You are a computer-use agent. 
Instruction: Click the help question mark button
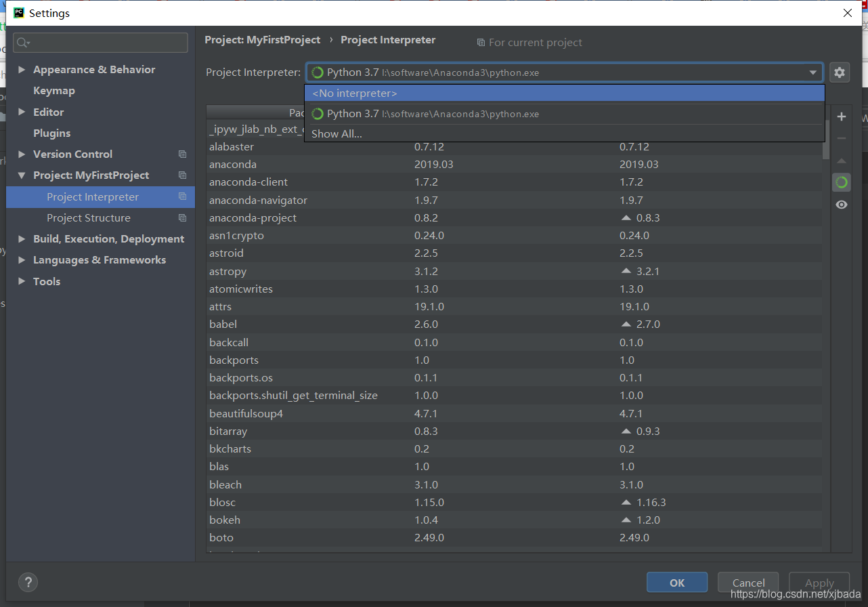pyautogui.click(x=28, y=582)
